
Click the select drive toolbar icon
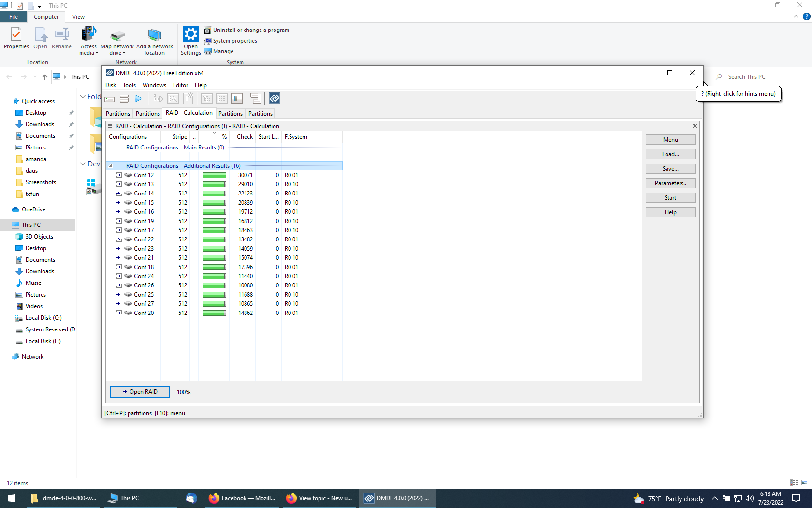point(110,99)
